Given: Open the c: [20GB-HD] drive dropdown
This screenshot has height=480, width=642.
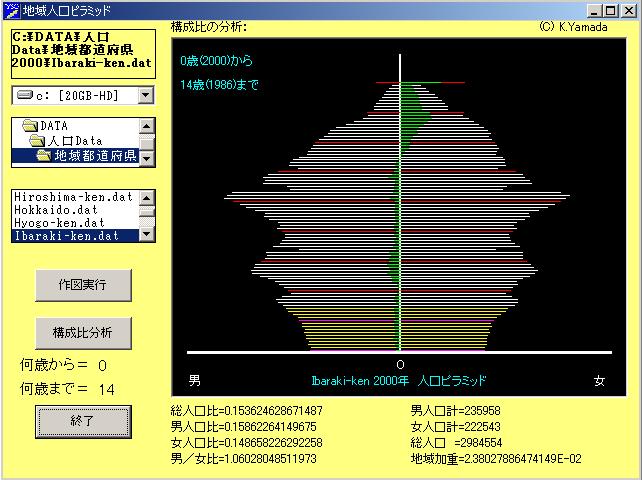Looking at the screenshot, I should 145,95.
